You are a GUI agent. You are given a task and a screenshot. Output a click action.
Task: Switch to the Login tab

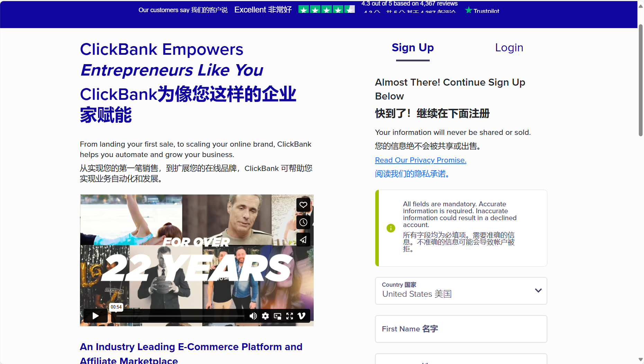click(x=509, y=48)
